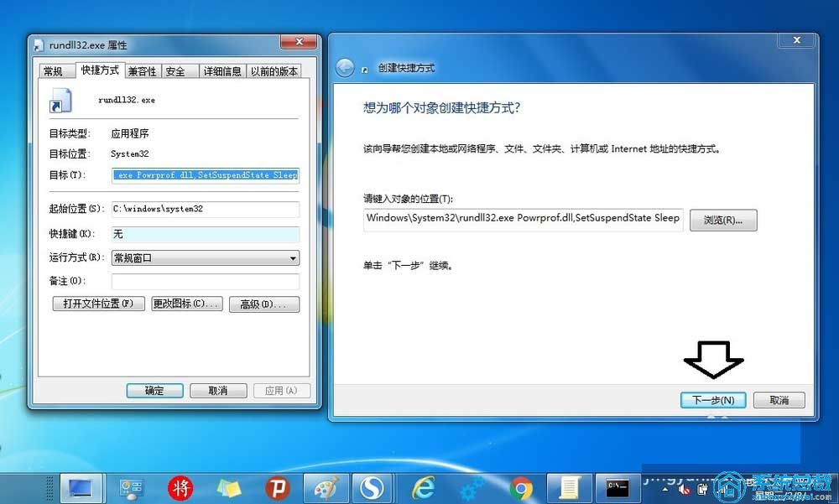Switch to the 详细信息 tab

click(x=222, y=71)
